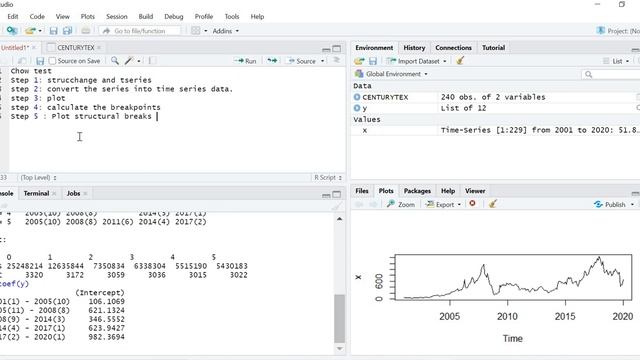Switch to the Tutorial tab
Screen dimensions: 640x360
[493, 48]
